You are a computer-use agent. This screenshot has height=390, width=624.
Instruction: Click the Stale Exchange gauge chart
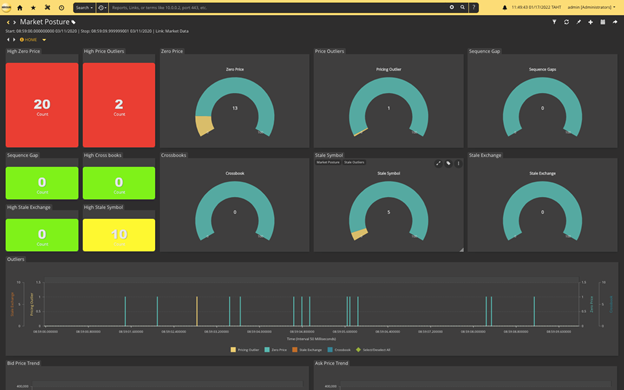pos(542,211)
